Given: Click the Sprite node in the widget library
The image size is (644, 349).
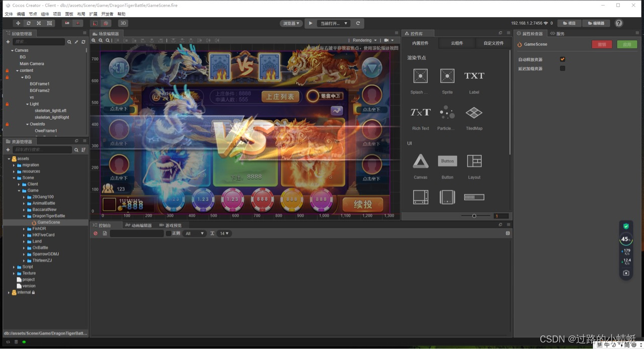Looking at the screenshot, I should point(447,76).
